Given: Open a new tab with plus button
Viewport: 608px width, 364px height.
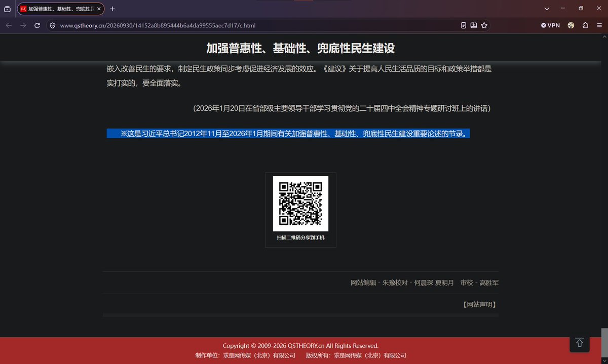Looking at the screenshot, I should coord(112,9).
